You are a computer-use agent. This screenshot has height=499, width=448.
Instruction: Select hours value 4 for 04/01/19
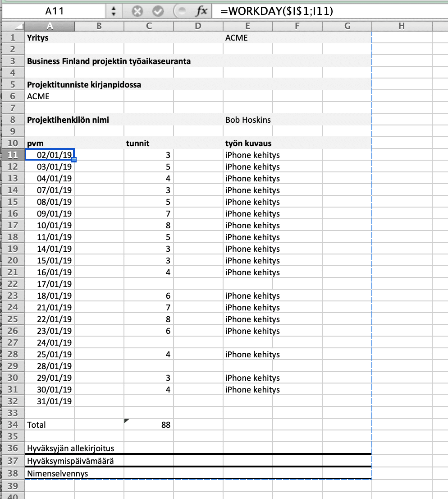tap(149, 179)
